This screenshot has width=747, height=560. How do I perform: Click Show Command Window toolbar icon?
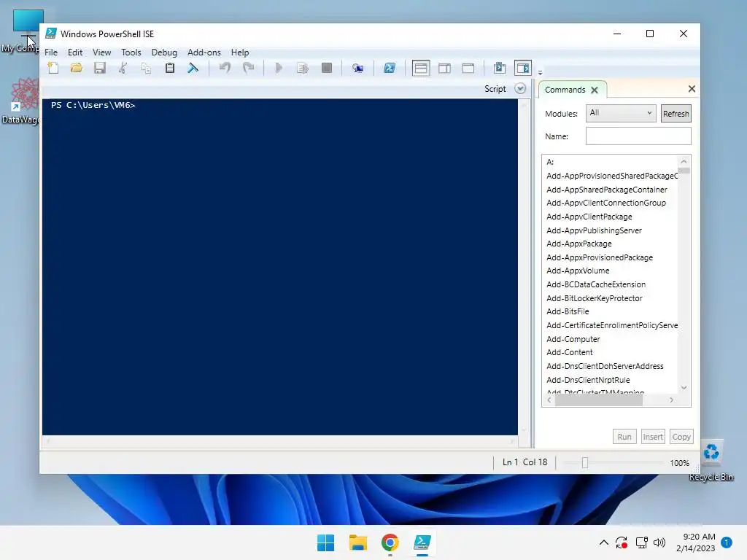click(499, 68)
